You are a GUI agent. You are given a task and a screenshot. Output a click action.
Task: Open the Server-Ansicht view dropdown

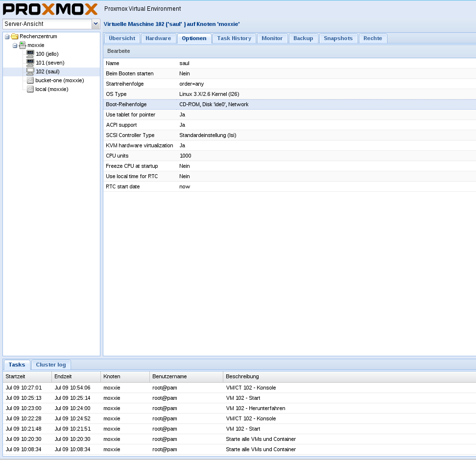tap(95, 24)
